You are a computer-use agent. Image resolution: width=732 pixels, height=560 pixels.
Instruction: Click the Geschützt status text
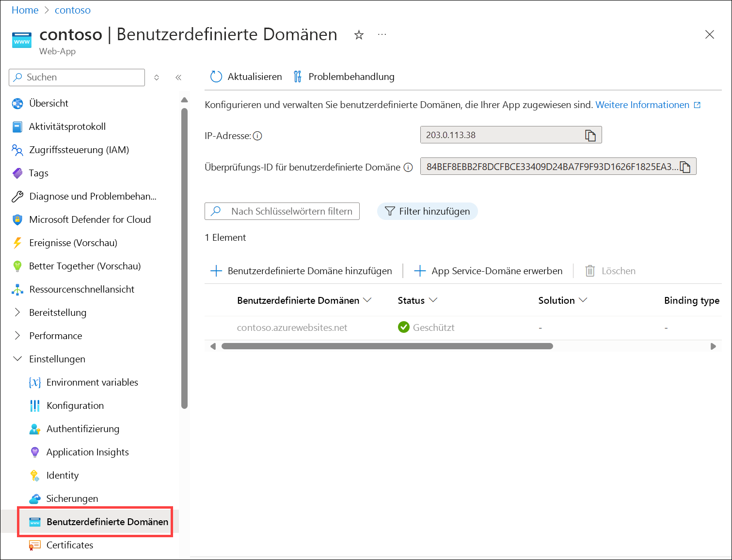click(x=434, y=328)
